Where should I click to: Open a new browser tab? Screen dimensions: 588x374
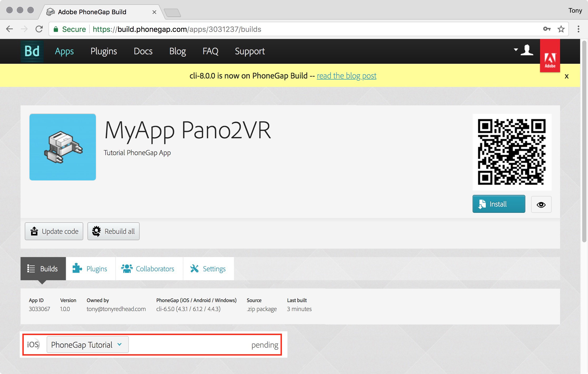tap(173, 13)
